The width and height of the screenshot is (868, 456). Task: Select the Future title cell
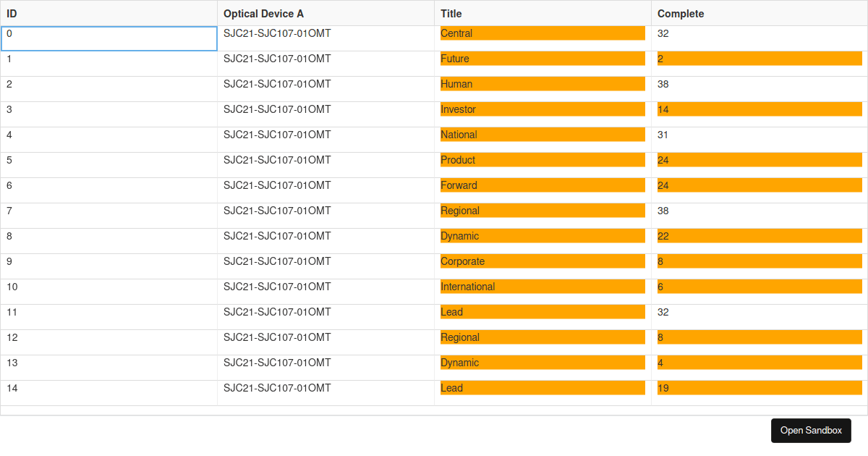542,59
